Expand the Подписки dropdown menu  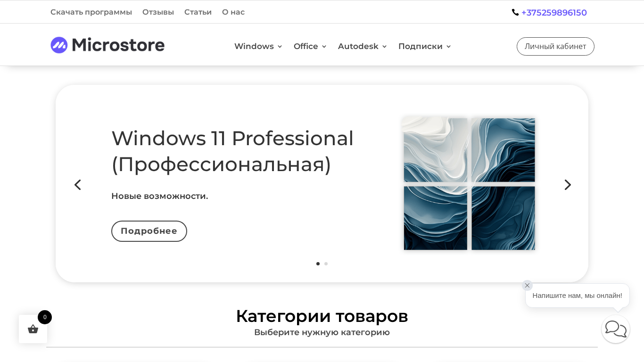425,46
